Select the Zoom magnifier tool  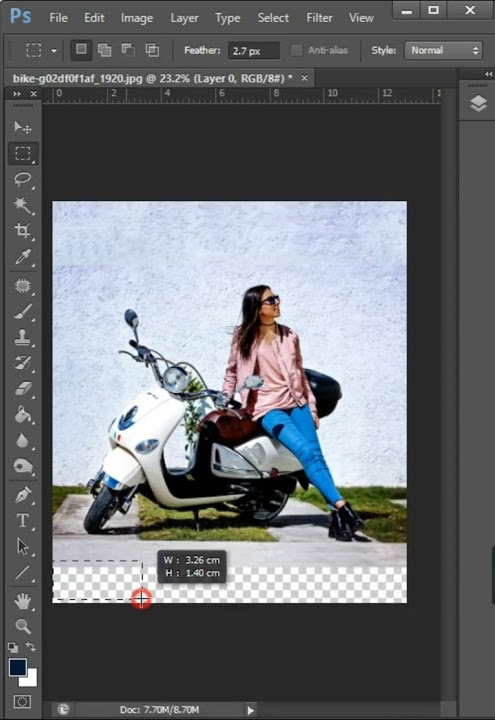(22, 626)
